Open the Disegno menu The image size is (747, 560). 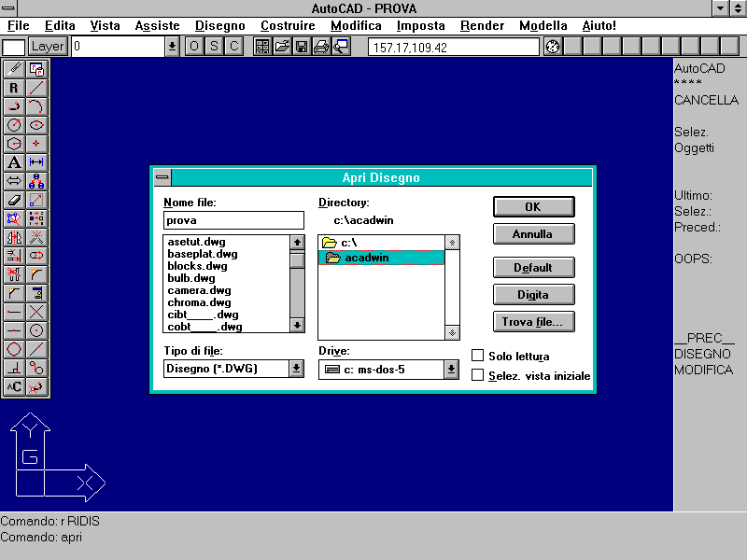[x=220, y=26]
